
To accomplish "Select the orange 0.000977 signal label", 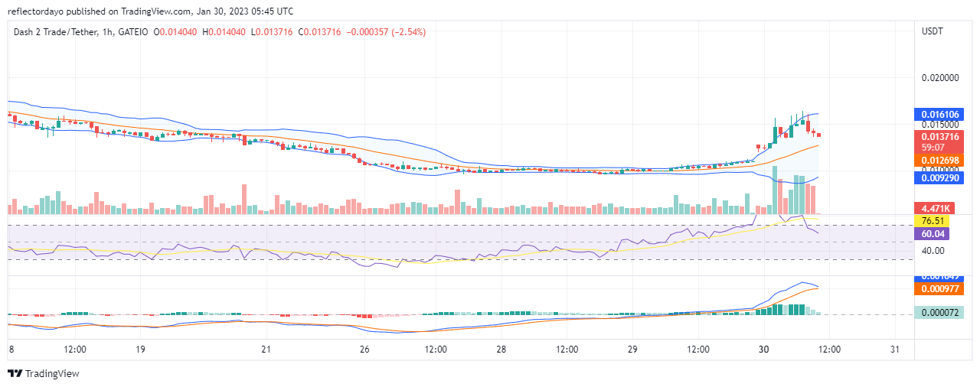I will point(940,289).
